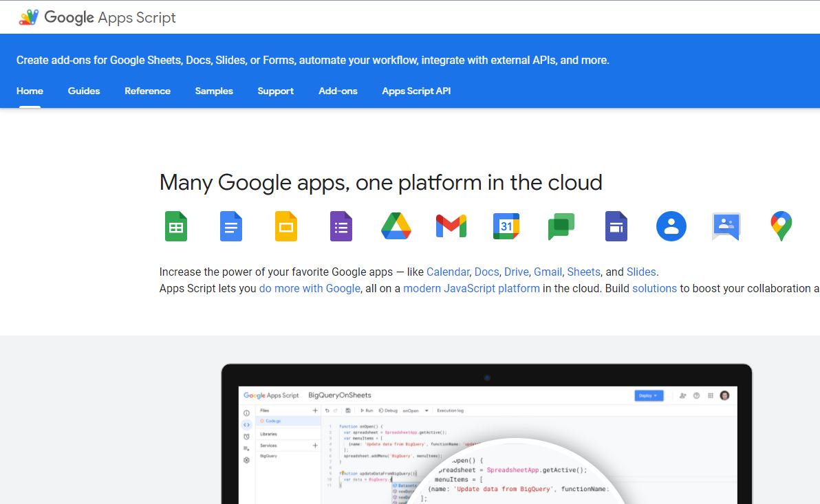Click the Google Sites icon
Image resolution: width=820 pixels, height=504 pixels.
616,226
